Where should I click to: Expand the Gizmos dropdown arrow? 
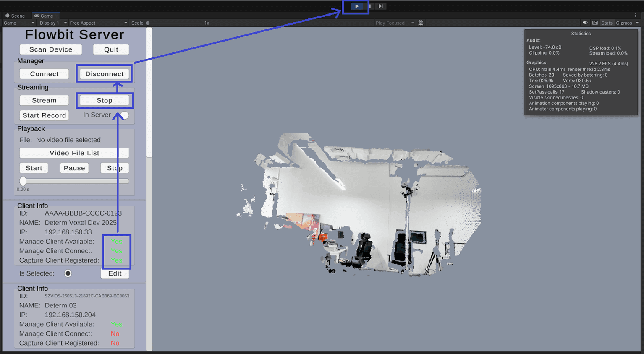637,23
